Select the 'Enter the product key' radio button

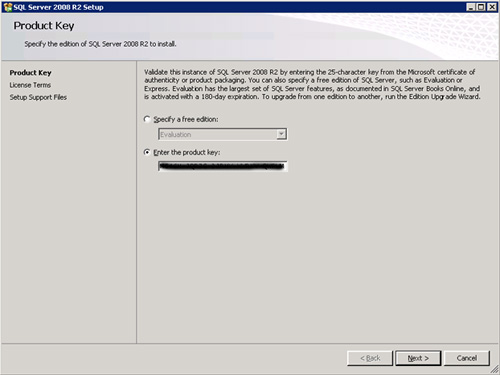coord(147,152)
